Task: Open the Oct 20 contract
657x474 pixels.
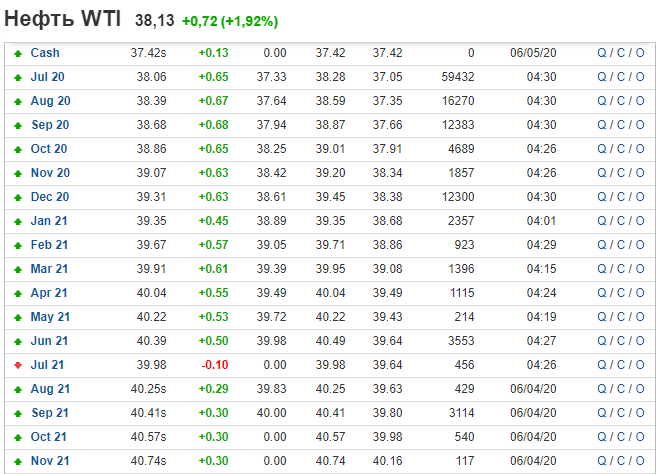Action: click(x=49, y=149)
